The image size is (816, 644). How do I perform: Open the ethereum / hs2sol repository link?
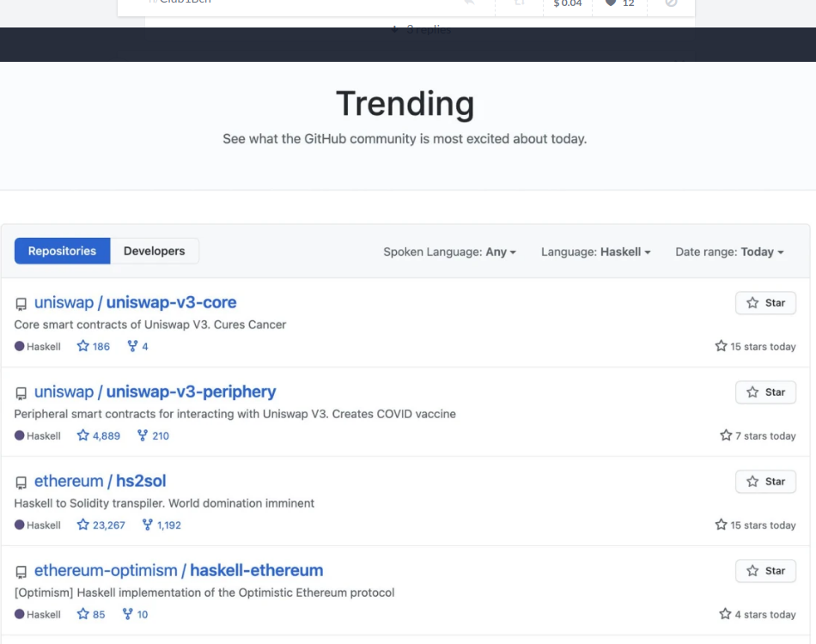tap(100, 481)
